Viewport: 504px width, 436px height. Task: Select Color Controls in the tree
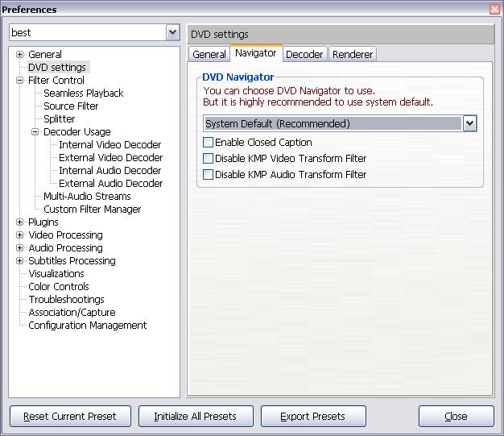[59, 287]
